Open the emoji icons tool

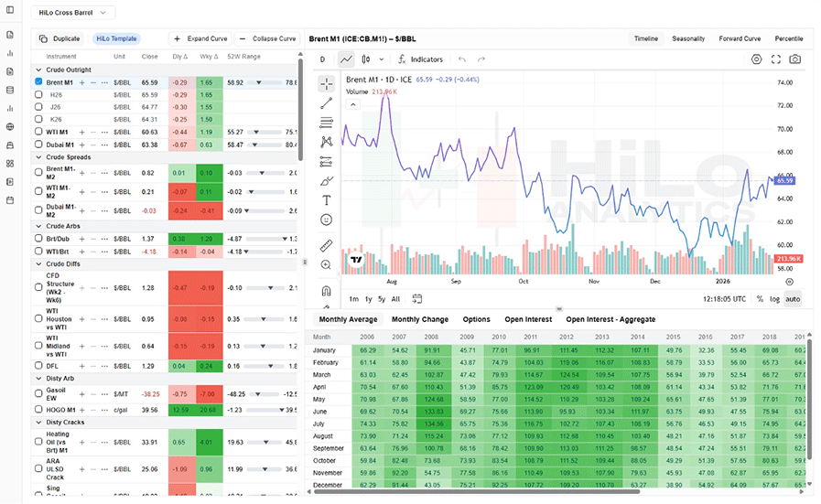click(x=326, y=220)
